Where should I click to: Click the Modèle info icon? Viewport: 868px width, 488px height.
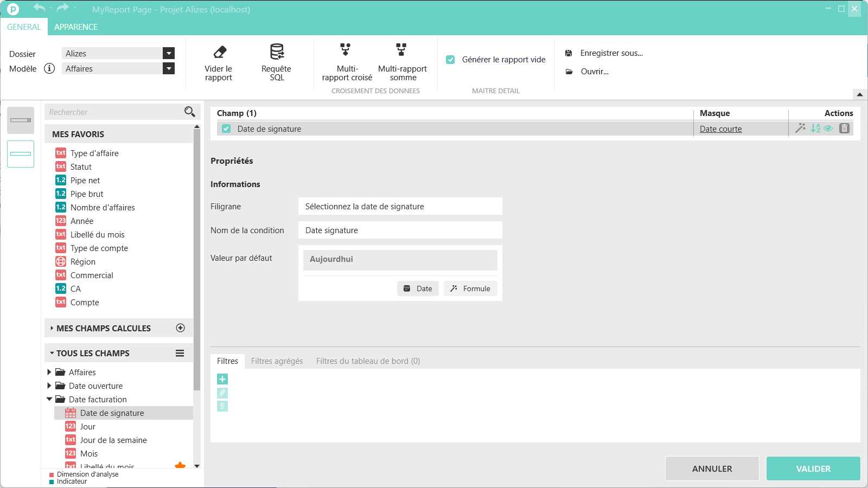49,68
